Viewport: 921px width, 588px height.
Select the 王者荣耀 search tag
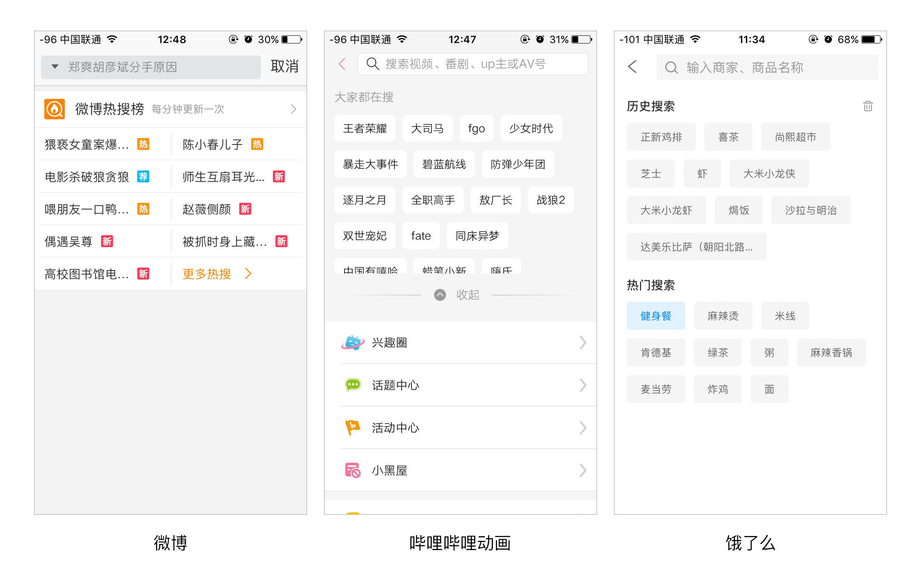click(365, 128)
